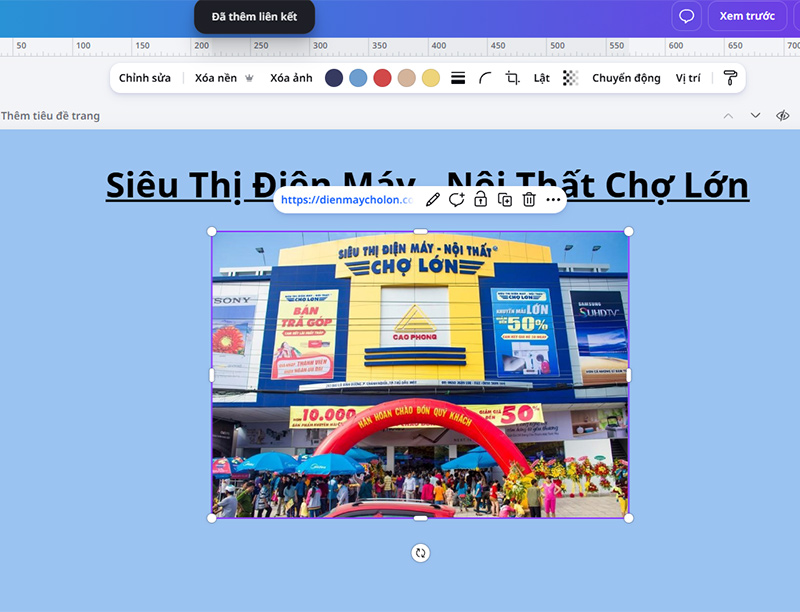Viewport: 800px width, 612px height.
Task: Click the Siêu Thị Điện Máy title text
Action: tap(428, 185)
